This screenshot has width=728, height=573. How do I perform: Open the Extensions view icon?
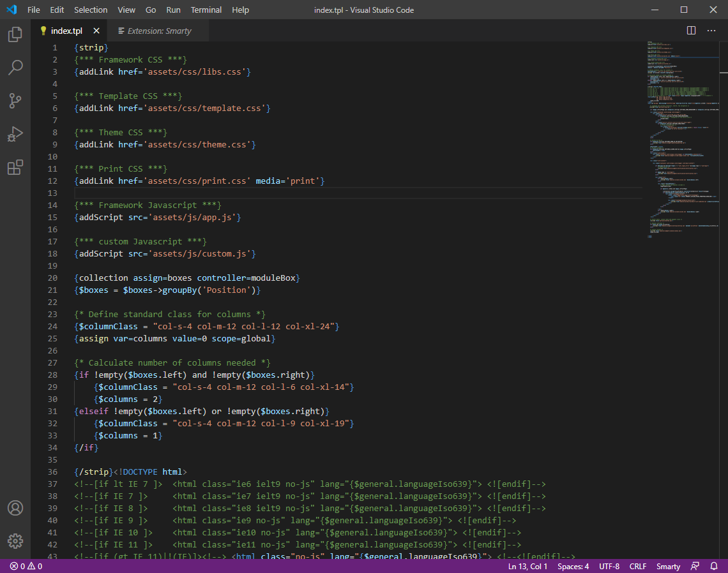coord(15,167)
